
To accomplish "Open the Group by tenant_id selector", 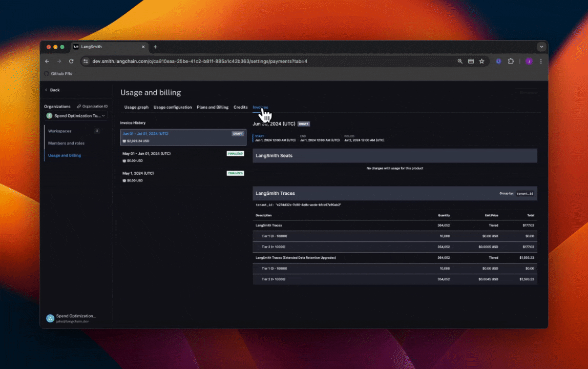I will tap(524, 194).
